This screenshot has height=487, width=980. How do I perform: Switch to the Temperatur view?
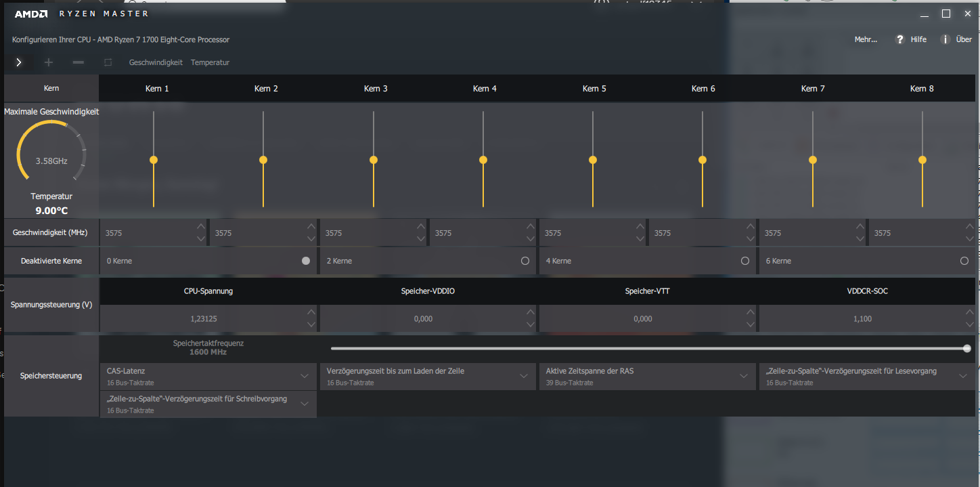coord(210,62)
